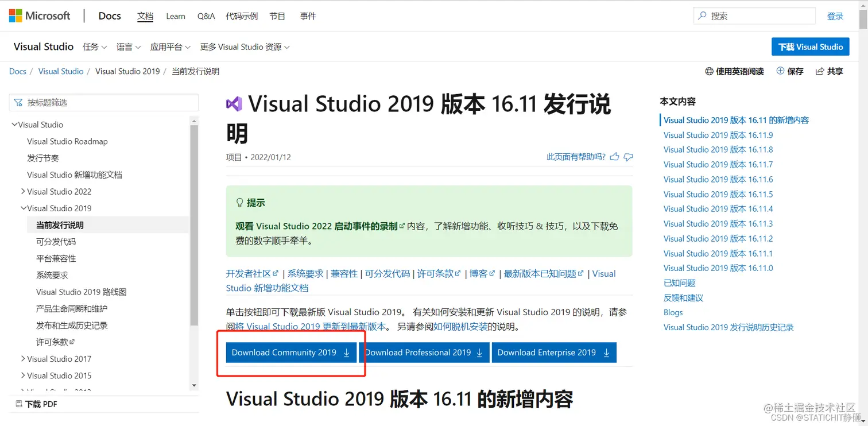The width and height of the screenshot is (868, 426).
Task: Open 发布和生成历史记录 in the sidebar
Action: point(72,325)
